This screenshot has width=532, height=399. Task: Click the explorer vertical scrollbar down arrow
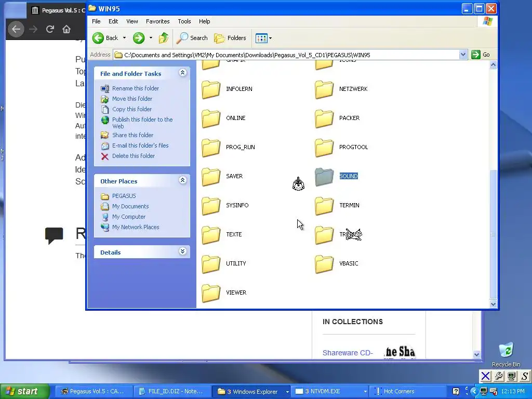point(494,304)
